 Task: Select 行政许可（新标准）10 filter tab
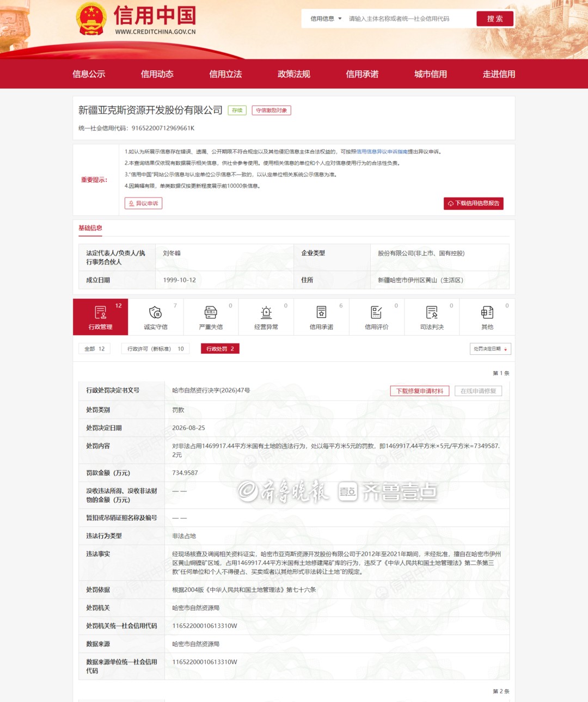(156, 349)
